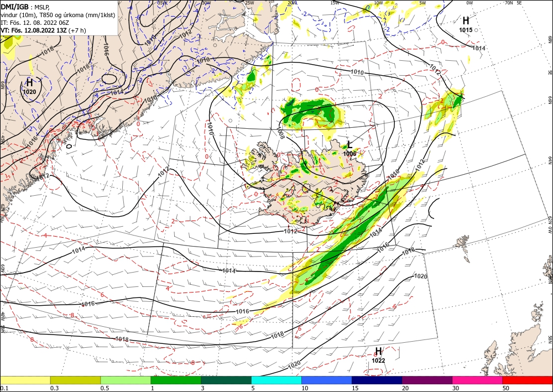Image resolution: width=553 pixels, height=392 pixels.
Task: Click the DMI/IGB : MSLP title text
Action: 25,6
